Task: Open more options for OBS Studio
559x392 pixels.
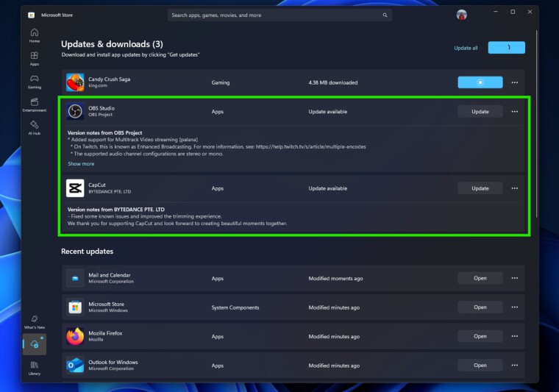Action: point(514,112)
